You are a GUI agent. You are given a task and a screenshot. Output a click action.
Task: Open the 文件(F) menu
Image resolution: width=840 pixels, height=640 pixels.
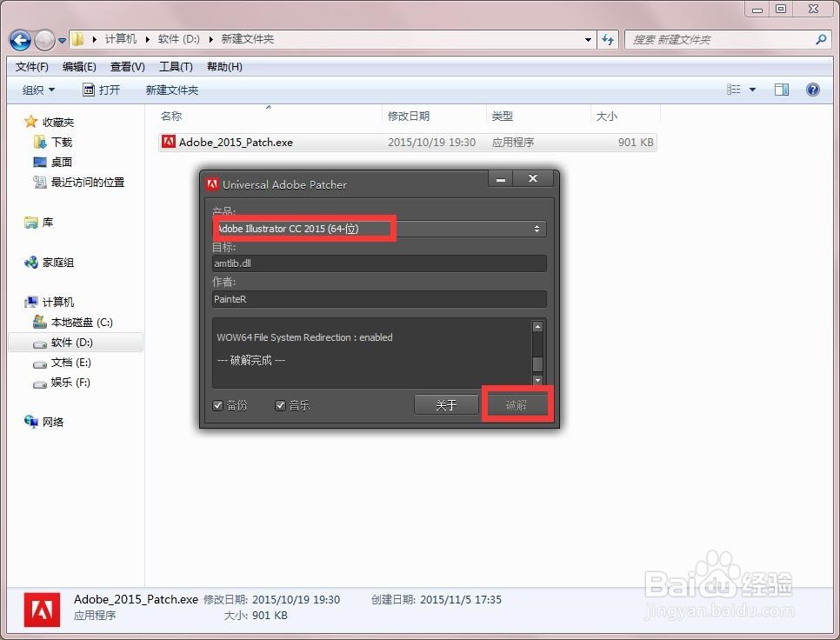click(x=31, y=67)
